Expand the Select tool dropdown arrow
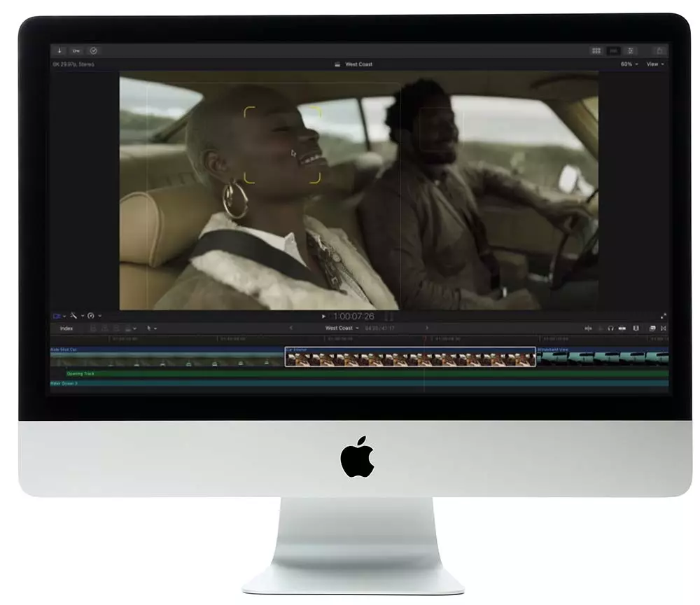 pyautogui.click(x=155, y=328)
